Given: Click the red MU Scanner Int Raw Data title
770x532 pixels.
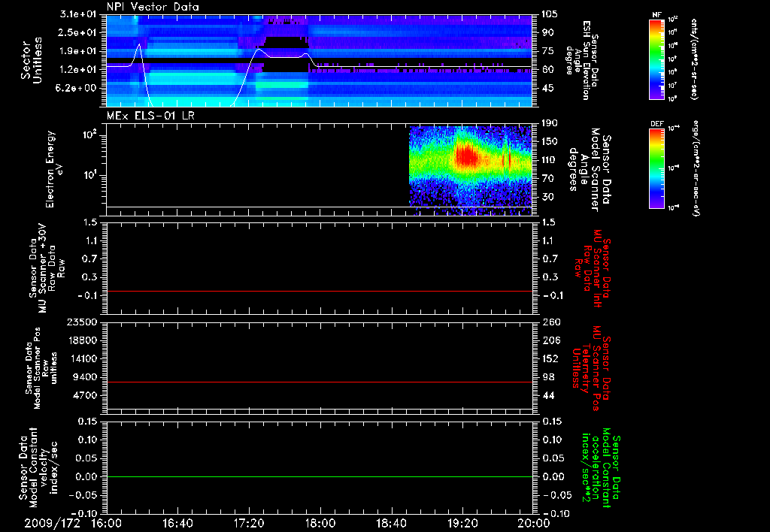Looking at the screenshot, I should [593, 268].
